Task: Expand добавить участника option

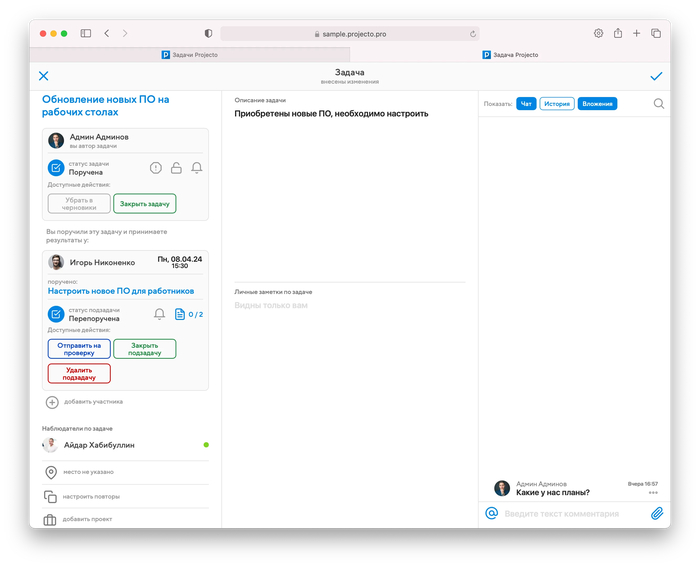Action: pyautogui.click(x=52, y=402)
